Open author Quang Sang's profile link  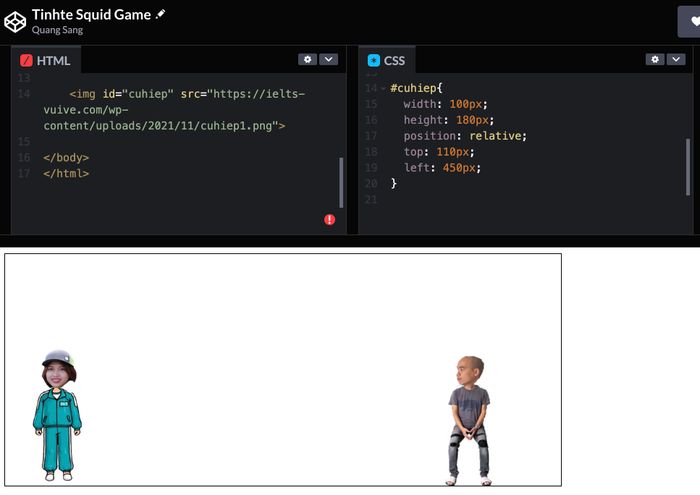click(x=57, y=30)
